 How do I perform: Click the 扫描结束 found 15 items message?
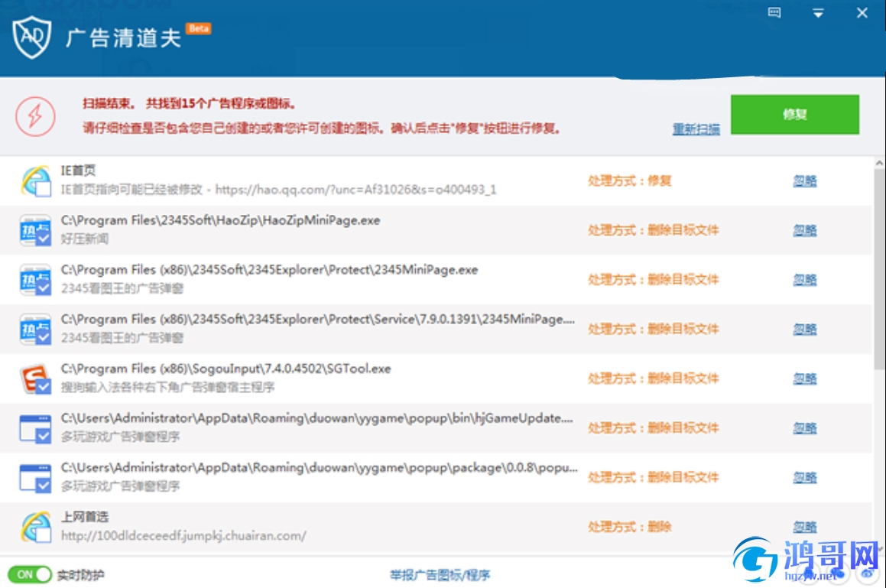pos(190,103)
